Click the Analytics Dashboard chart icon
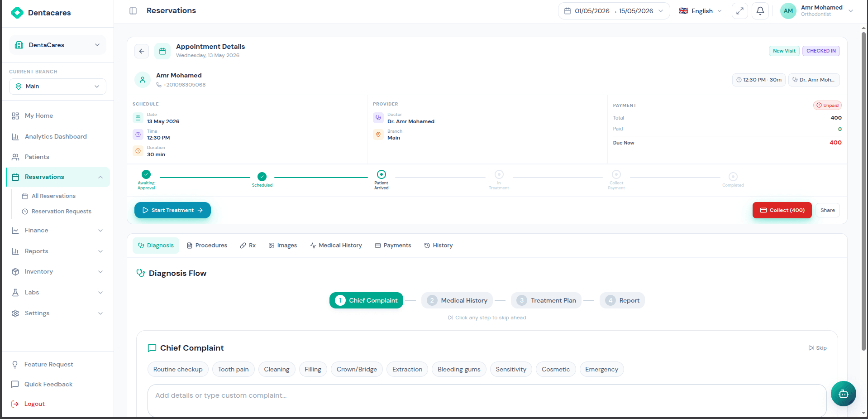The width and height of the screenshot is (868, 419). pyautogui.click(x=15, y=137)
